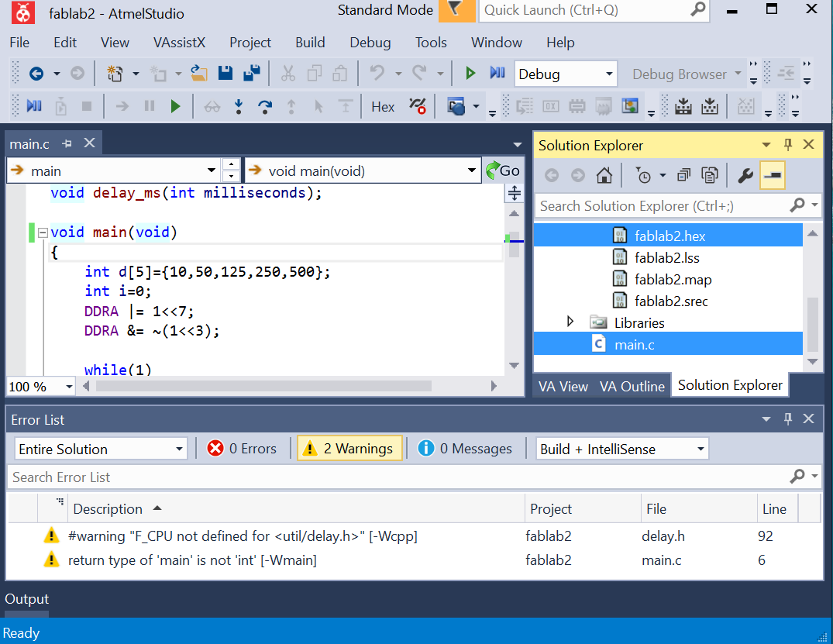Open Solution Explorer window options arrow
Screen dimensions: 833x644
766,144
